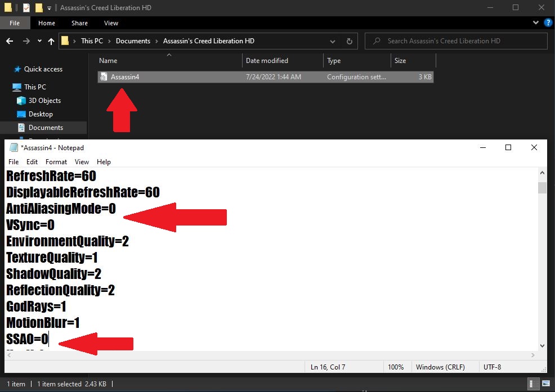Viewport: 555px width, 392px height.
Task: Click Notepad vertical scrollbar up arrow
Action: click(x=542, y=173)
